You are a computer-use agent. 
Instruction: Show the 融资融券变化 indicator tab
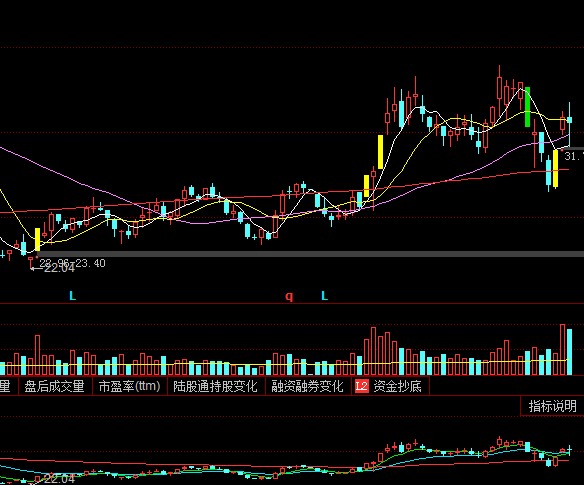click(x=307, y=386)
